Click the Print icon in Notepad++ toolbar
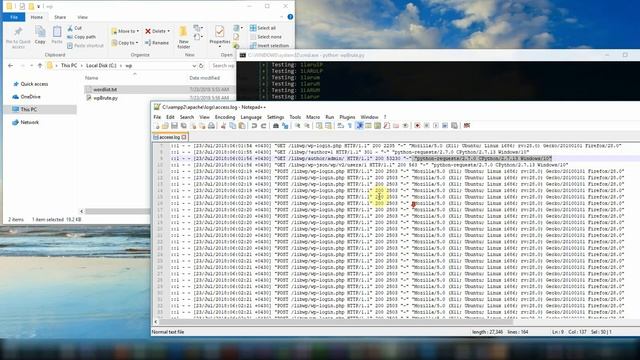The width and height of the screenshot is (640, 360). [x=211, y=126]
